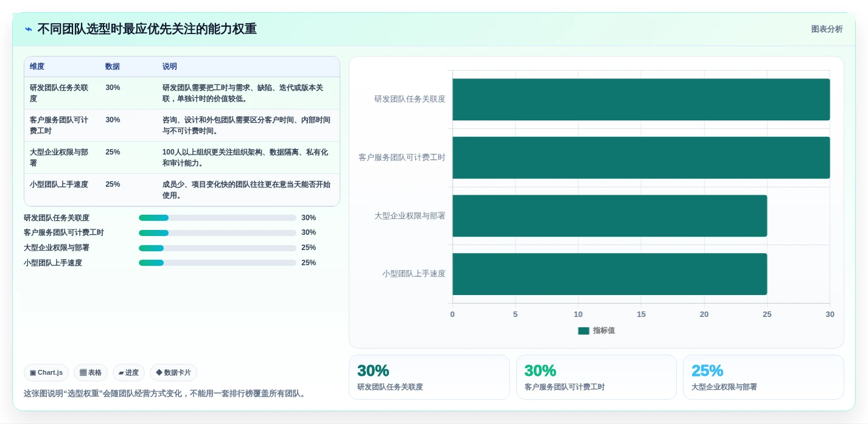Click the description starting 成员少、项目变化快
The image size is (868, 424).
click(247, 190)
